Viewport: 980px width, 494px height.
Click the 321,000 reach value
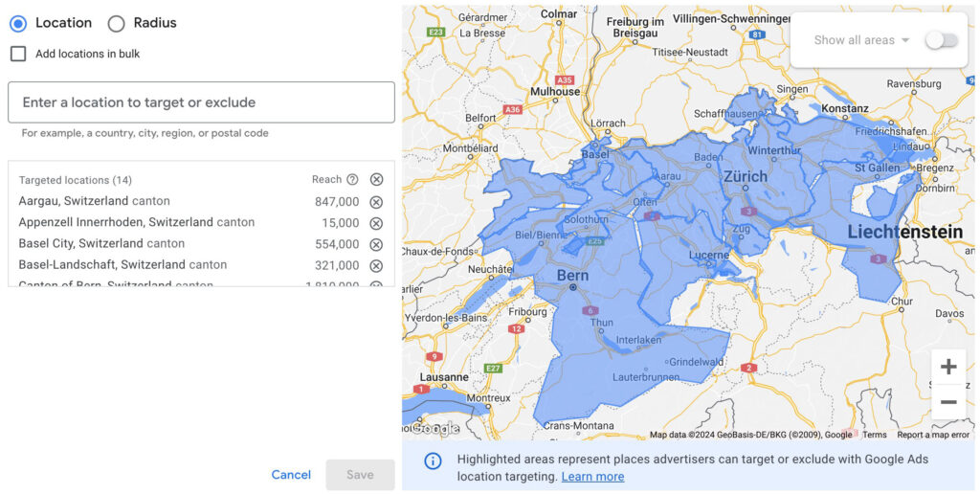click(337, 266)
